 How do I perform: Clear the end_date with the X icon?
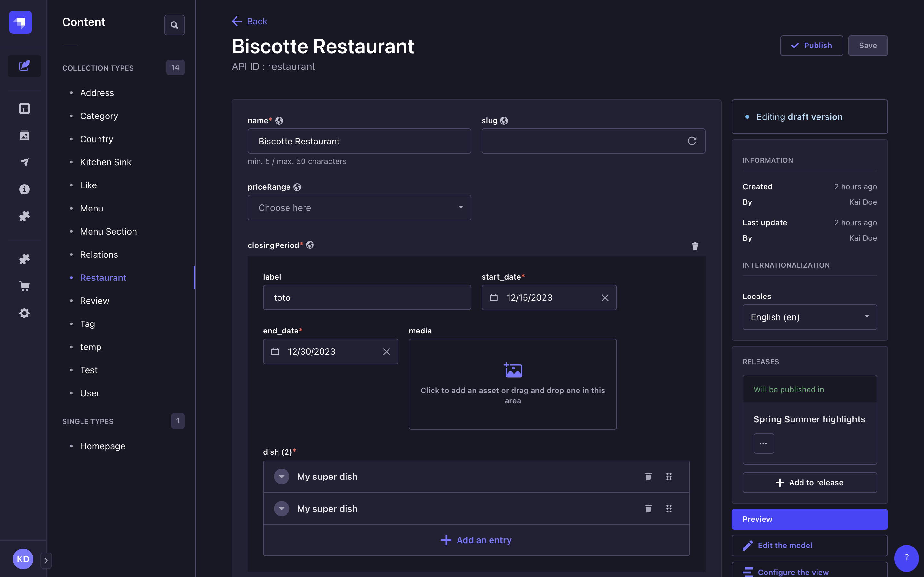[x=387, y=351]
